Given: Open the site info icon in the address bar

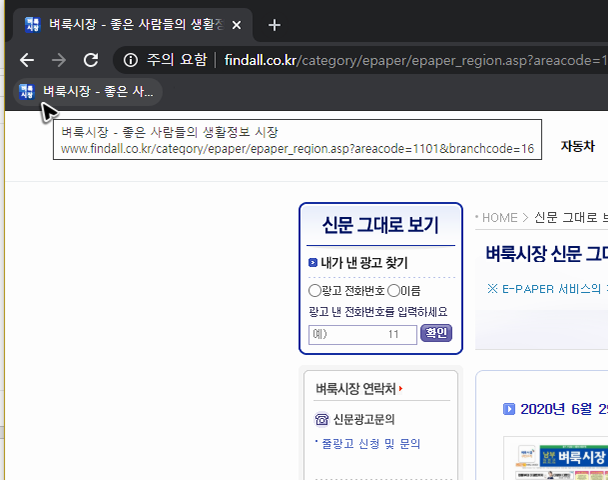Looking at the screenshot, I should coord(131,60).
